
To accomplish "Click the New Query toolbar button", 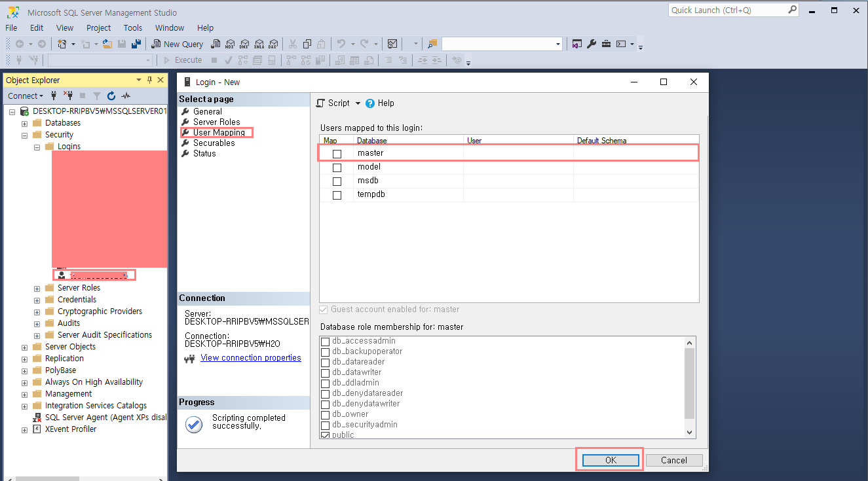I will pos(178,44).
